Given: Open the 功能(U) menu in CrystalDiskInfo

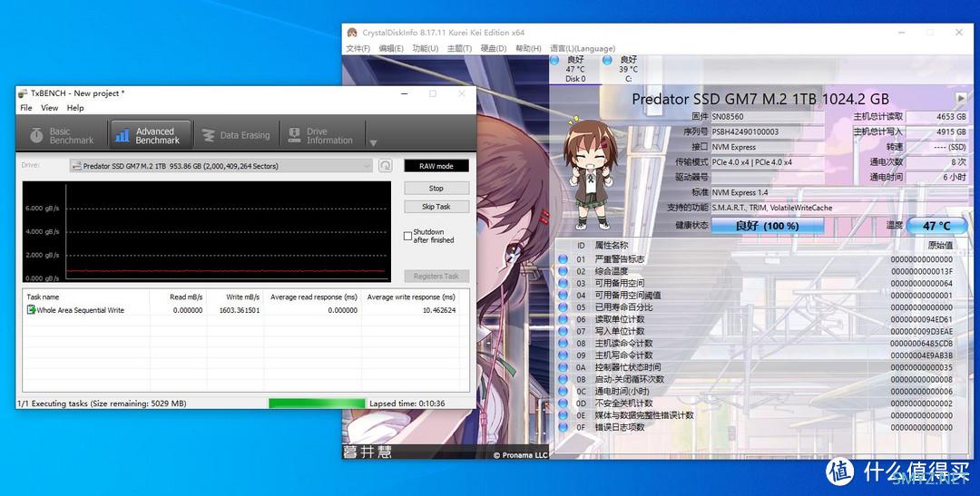Looking at the screenshot, I should (425, 48).
